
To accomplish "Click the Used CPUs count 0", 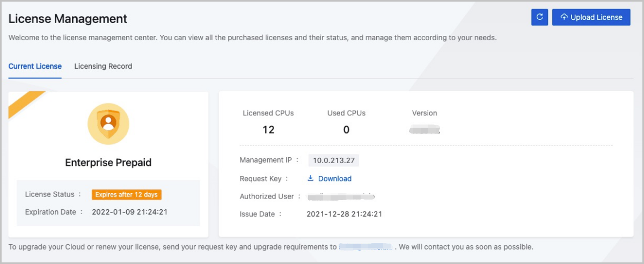I will coord(346,130).
